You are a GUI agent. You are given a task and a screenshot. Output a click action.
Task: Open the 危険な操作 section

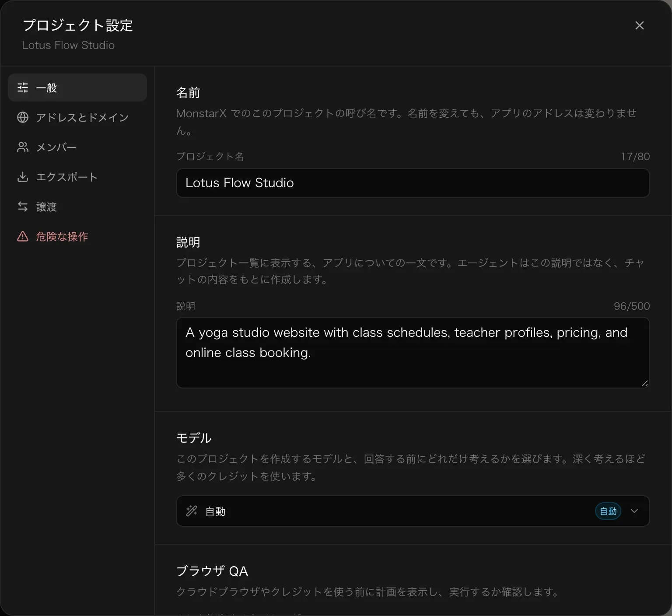click(x=77, y=236)
